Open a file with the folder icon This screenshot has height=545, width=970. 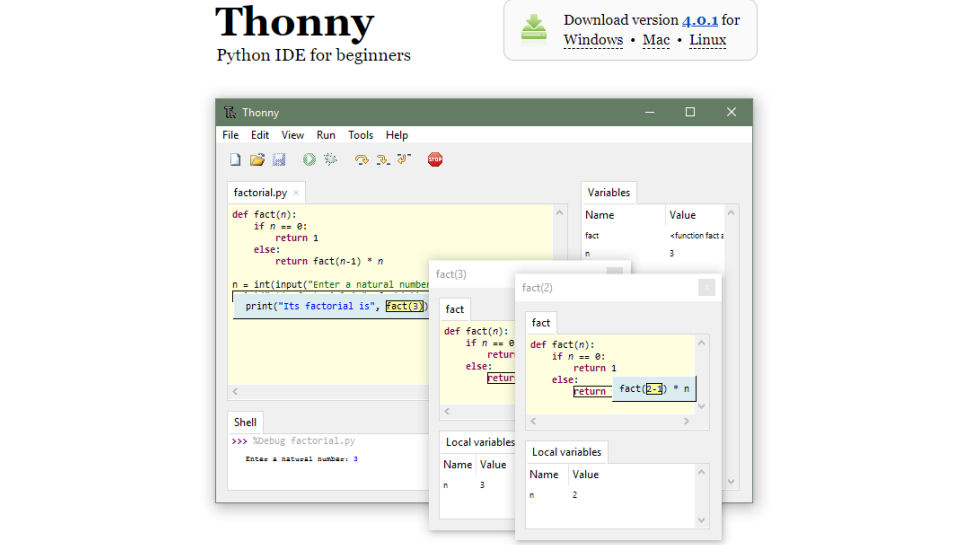(257, 160)
